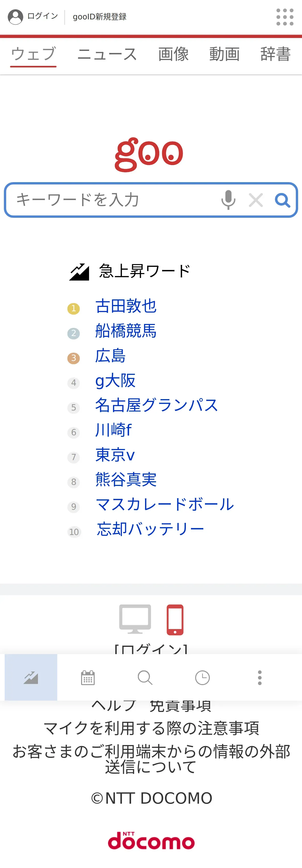Open マイクを利用する際の注意事項 link
This screenshot has height=868, width=302.
[151, 728]
